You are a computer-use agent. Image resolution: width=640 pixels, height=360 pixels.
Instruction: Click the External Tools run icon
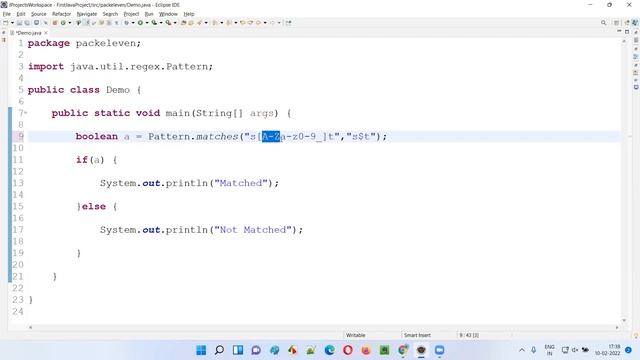tap(168, 23)
